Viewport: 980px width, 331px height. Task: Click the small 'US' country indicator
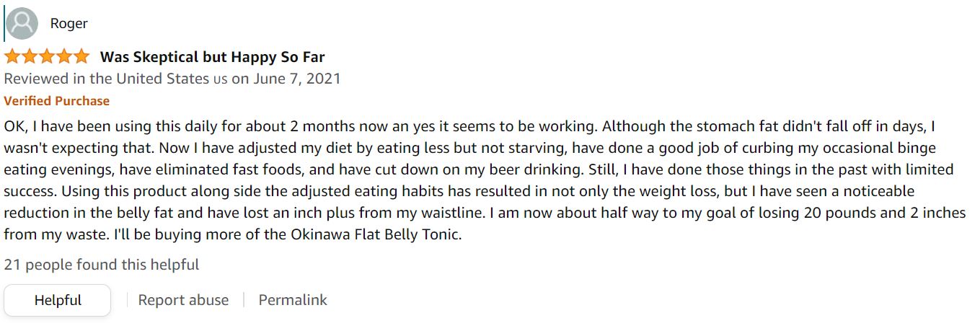(220, 79)
